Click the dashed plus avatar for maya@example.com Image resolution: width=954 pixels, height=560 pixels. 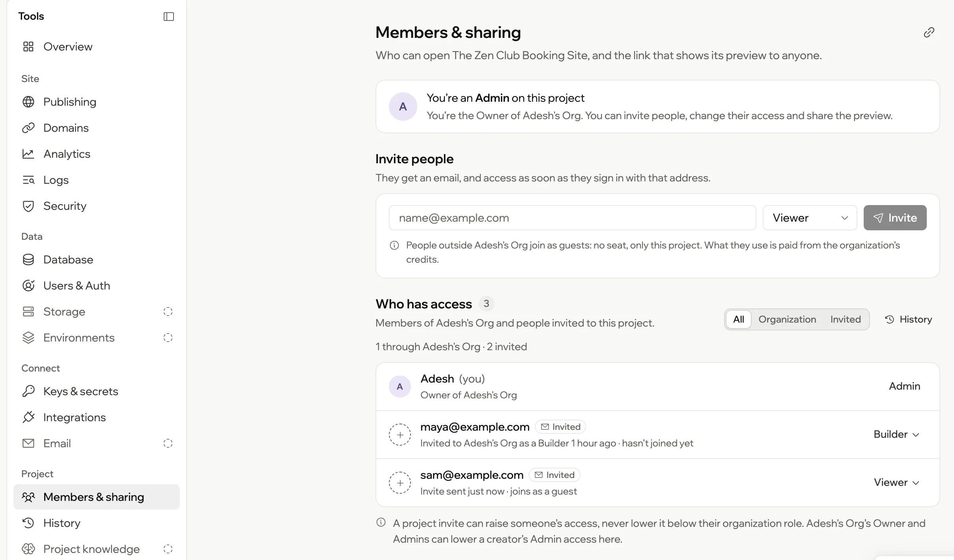pyautogui.click(x=400, y=435)
